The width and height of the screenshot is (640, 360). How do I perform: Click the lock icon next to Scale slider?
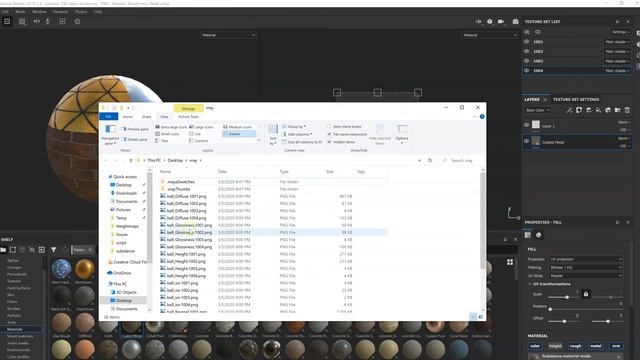(586, 294)
